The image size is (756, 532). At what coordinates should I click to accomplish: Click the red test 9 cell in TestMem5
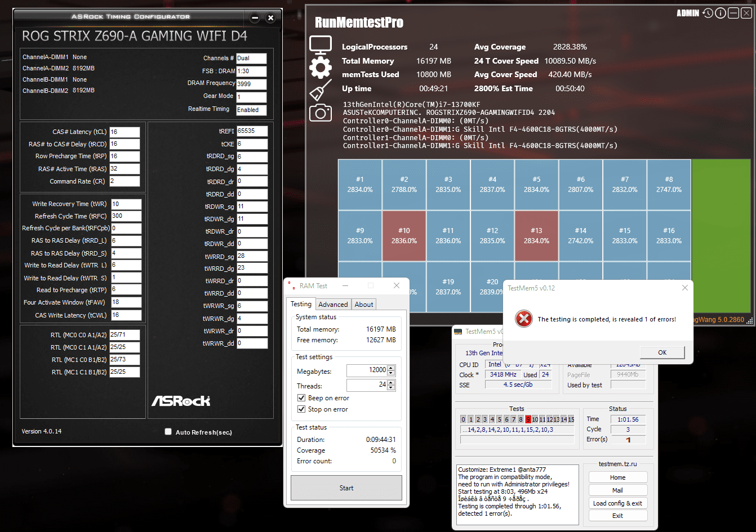click(x=528, y=419)
